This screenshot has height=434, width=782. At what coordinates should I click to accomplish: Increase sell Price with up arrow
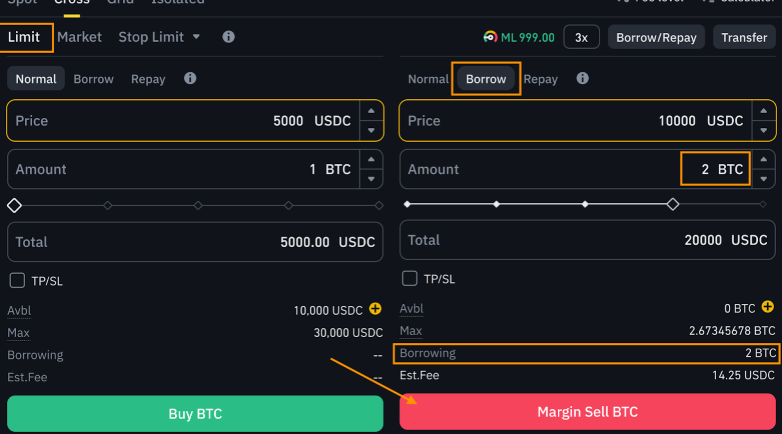pyautogui.click(x=764, y=111)
